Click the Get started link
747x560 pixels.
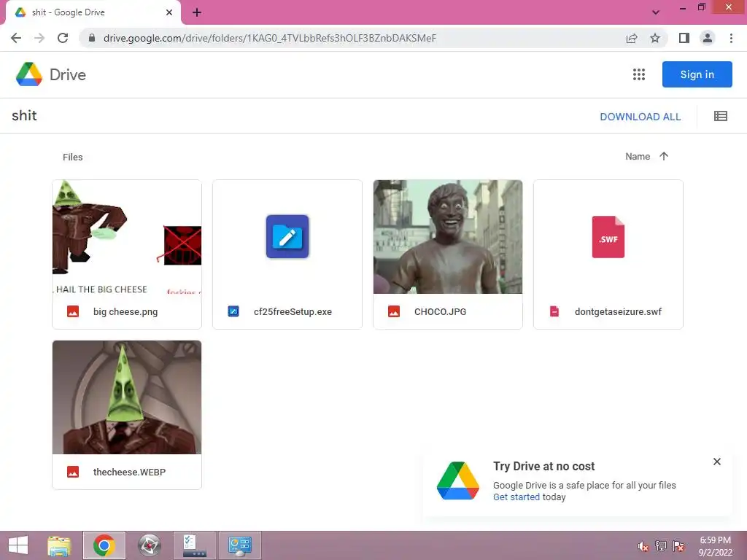point(516,497)
